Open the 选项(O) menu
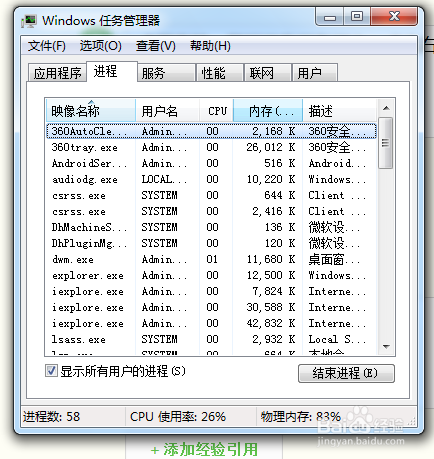Viewport: 434px width, 459px height. [101, 46]
